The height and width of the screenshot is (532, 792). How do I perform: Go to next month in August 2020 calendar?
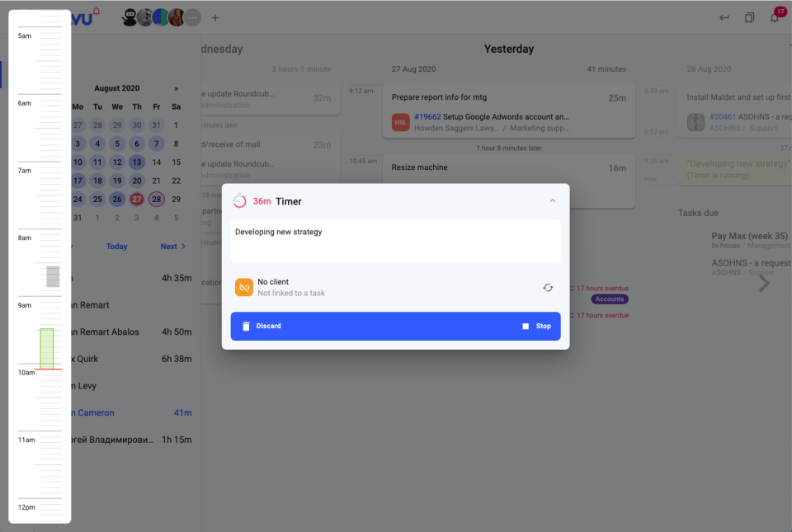176,88
